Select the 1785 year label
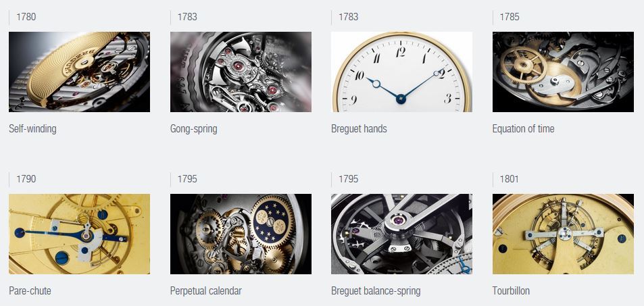This screenshot has width=644, height=306. 510,17
